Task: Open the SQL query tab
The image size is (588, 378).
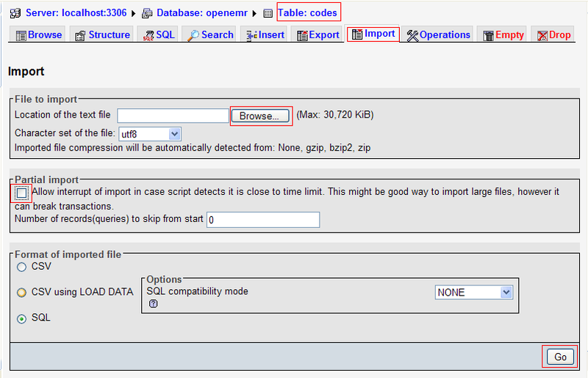Action: coord(158,35)
